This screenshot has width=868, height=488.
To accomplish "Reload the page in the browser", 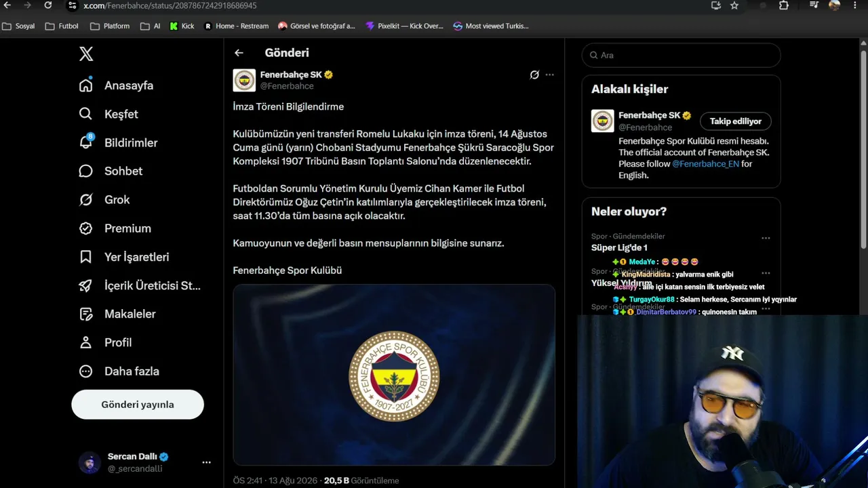I will pos(47,5).
